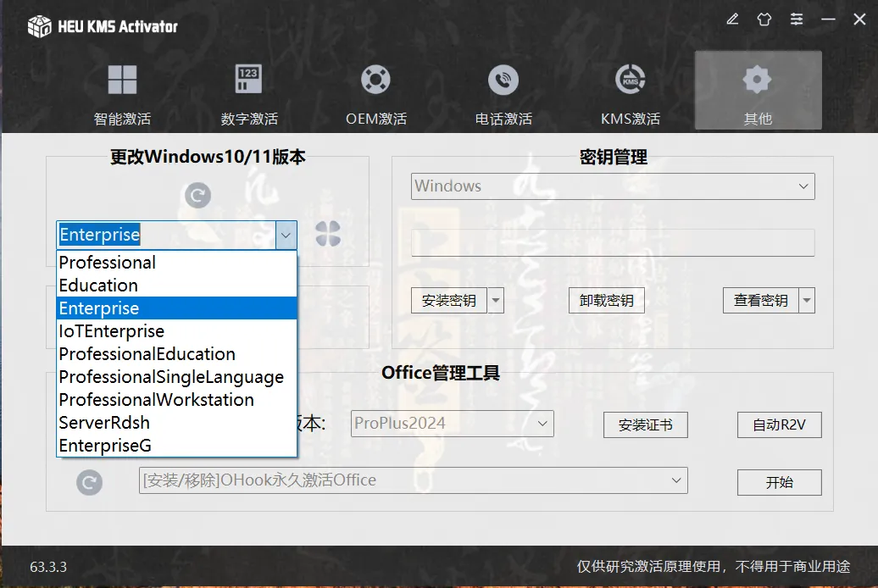Click the 安装证书 button
This screenshot has width=878, height=588.
(646, 425)
